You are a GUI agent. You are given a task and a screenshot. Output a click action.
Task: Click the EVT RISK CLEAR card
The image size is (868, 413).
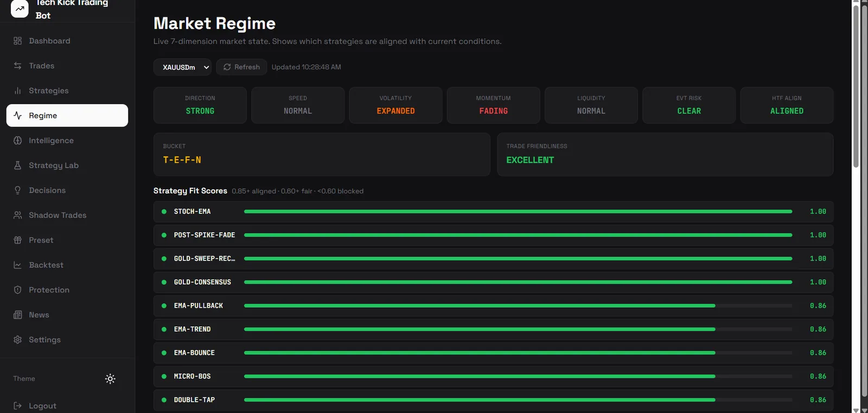coord(689,105)
